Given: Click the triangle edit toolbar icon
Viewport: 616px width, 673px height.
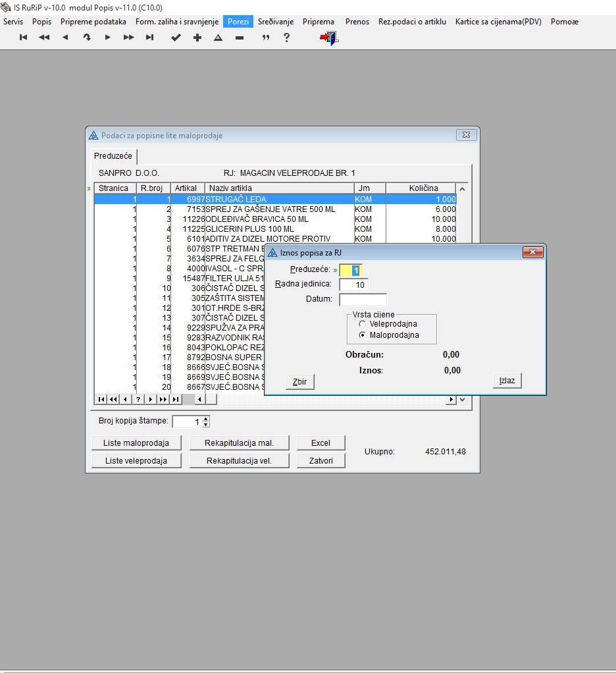Looking at the screenshot, I should click(218, 38).
